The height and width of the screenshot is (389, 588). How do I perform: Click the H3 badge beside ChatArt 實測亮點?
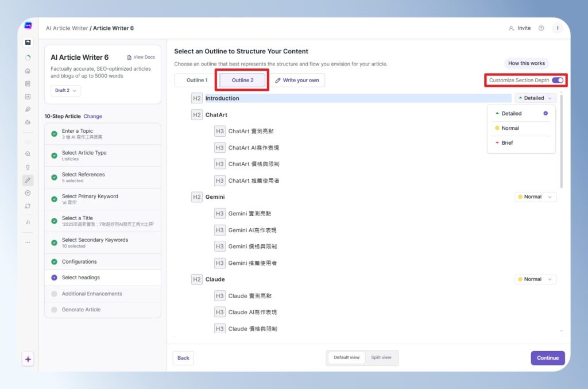220,131
